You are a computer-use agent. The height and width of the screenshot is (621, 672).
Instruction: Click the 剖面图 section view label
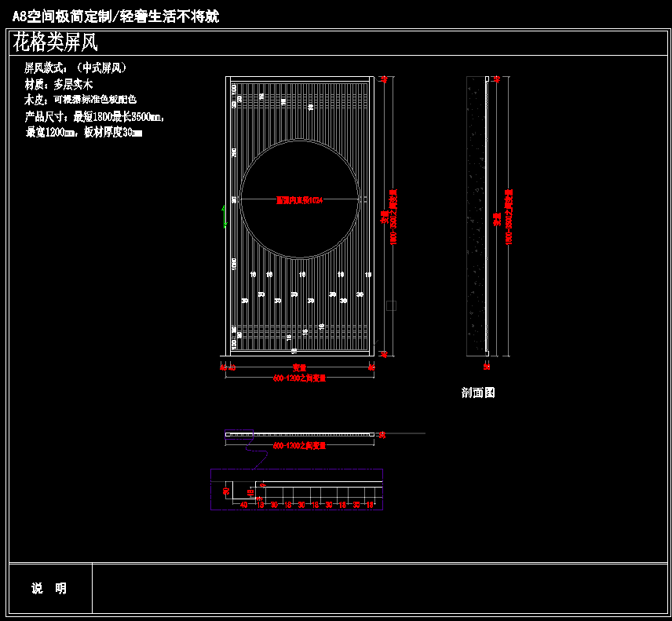click(x=478, y=393)
